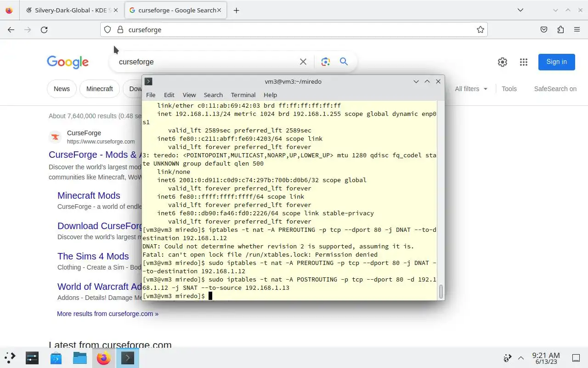588x368 pixels.
Task: Minimize the terminal window
Action: click(x=416, y=81)
